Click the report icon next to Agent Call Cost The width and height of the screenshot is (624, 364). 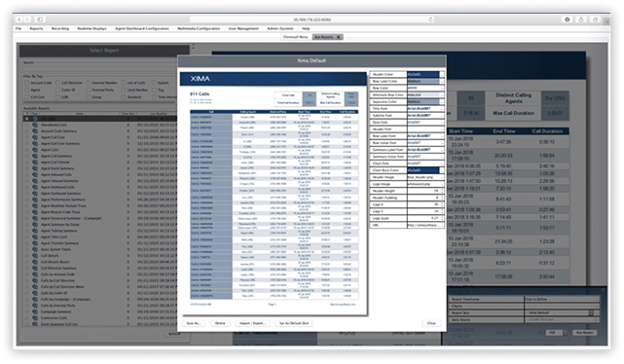pos(35,137)
